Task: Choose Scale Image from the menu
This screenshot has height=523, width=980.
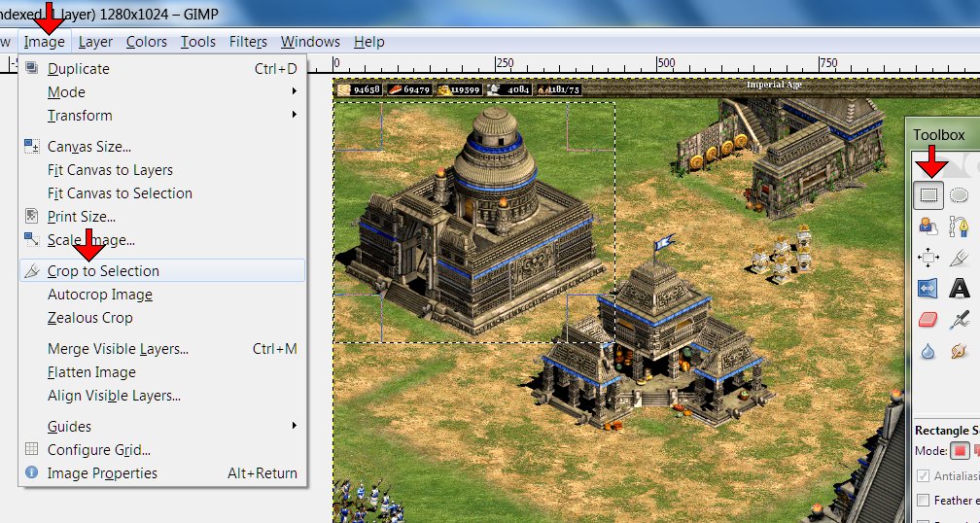Action: click(x=90, y=240)
